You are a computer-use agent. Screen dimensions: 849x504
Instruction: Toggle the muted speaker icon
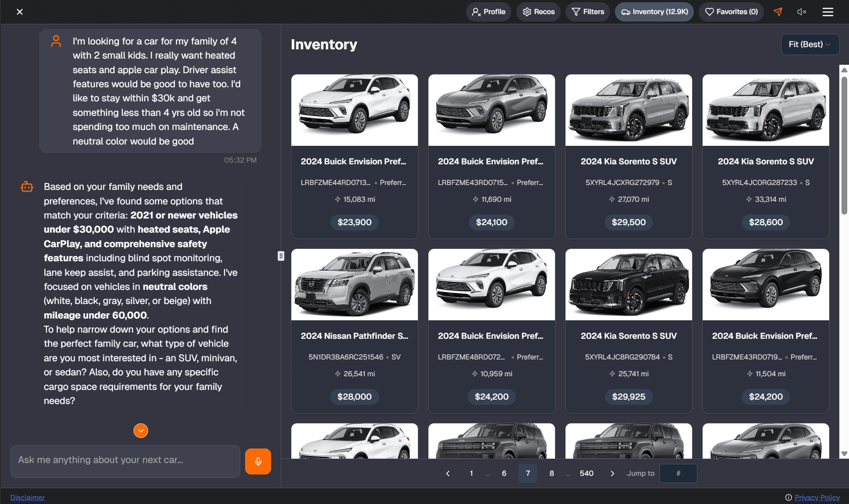[802, 12]
